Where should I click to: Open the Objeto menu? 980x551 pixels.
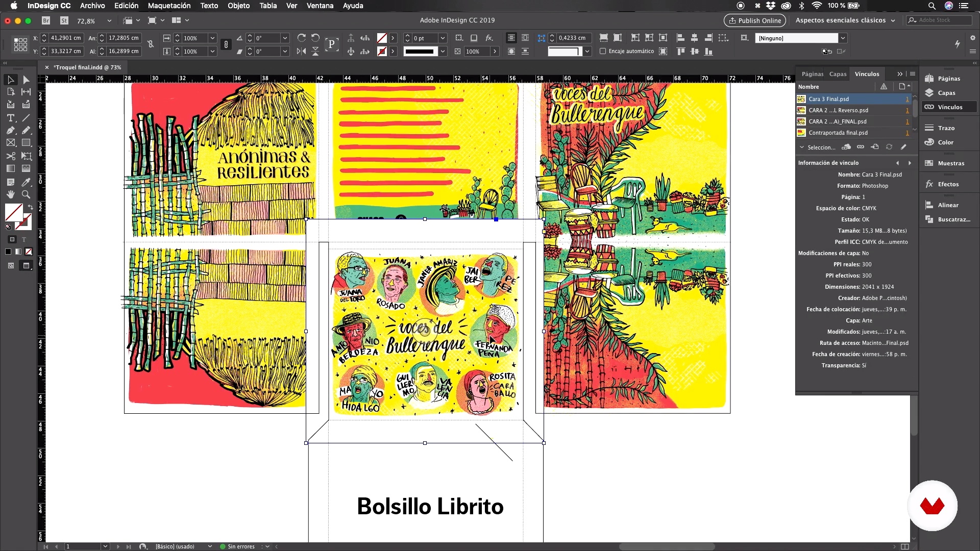[238, 6]
